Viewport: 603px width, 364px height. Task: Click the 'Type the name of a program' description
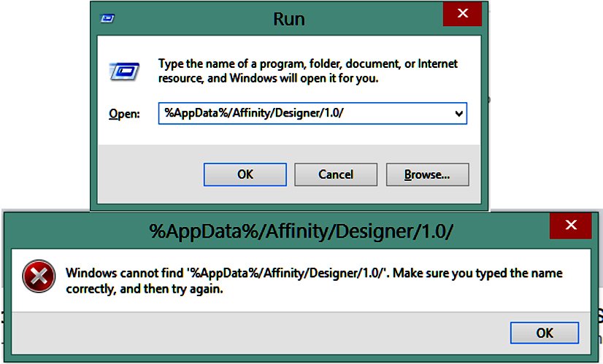tap(307, 71)
